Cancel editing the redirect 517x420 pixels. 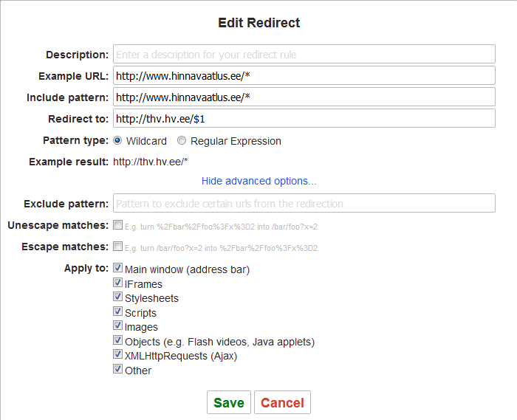282,402
